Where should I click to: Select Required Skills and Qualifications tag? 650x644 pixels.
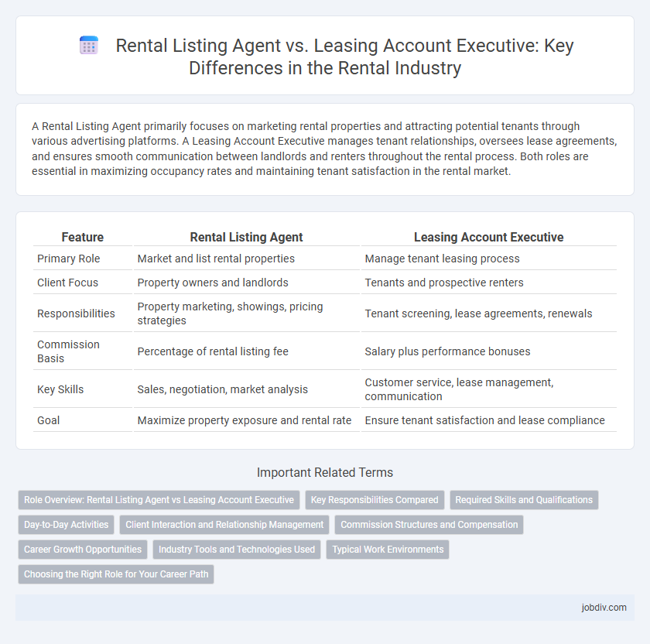(x=524, y=500)
